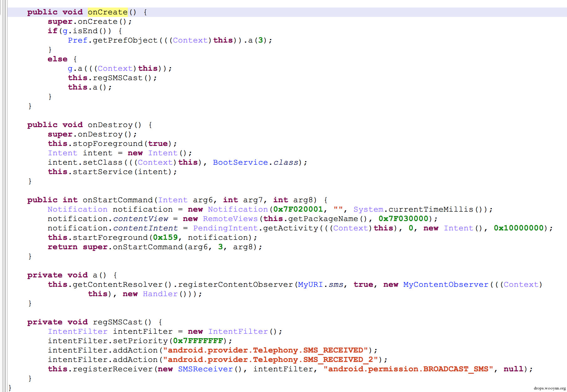
Task: Click intent.setClass statement
Action: (x=178, y=162)
